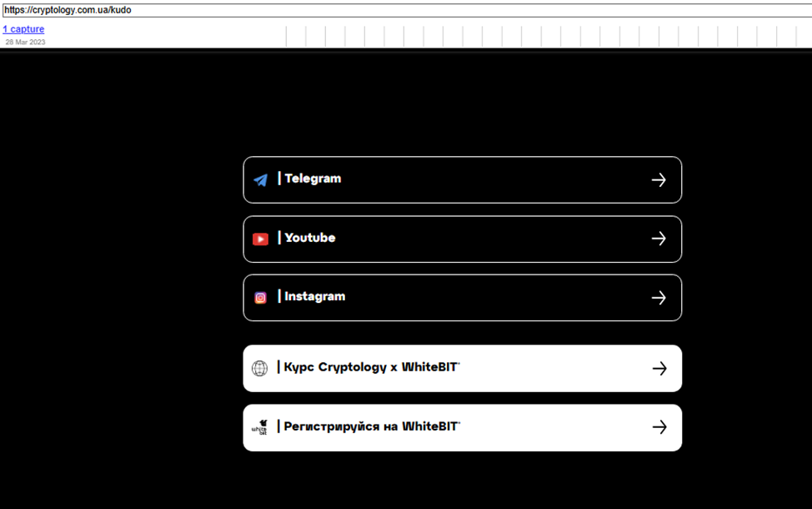Click the arrow on Курс Cryptology x WhiteBIT
The width and height of the screenshot is (812, 509).
click(x=659, y=368)
